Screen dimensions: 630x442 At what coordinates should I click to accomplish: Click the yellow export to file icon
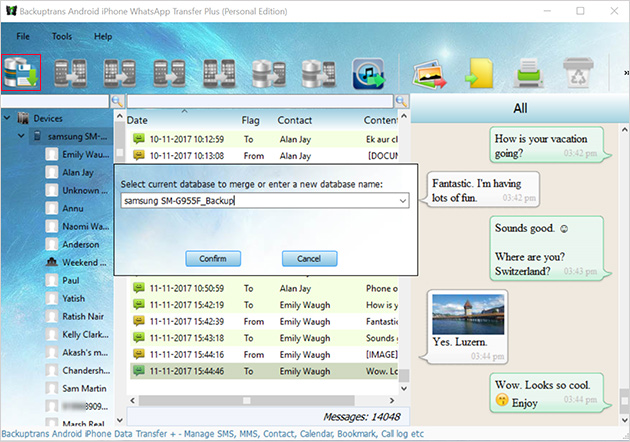point(480,73)
